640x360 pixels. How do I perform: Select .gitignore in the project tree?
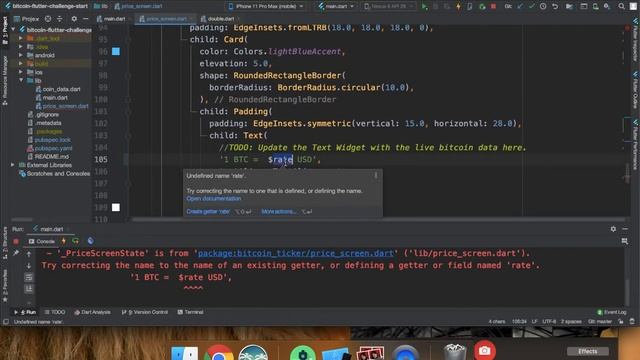(x=44, y=115)
